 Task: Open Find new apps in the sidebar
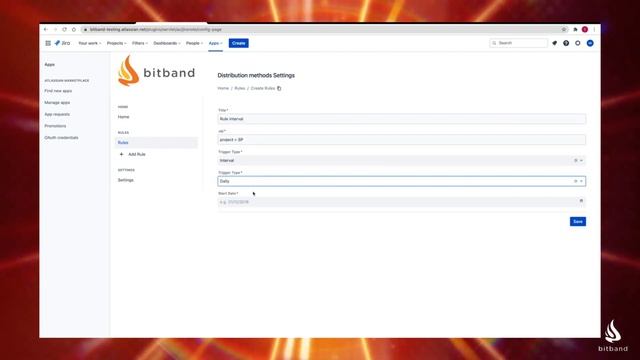coord(58,91)
